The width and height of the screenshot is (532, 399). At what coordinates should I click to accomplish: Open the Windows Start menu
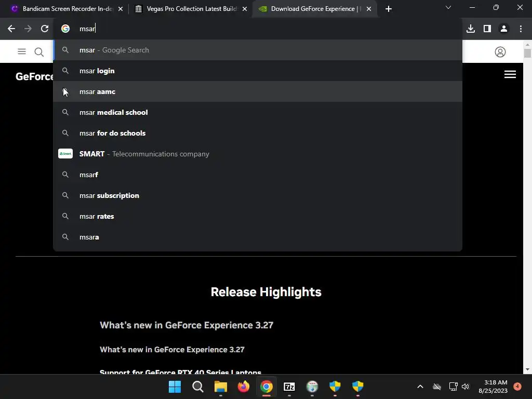pyautogui.click(x=175, y=387)
